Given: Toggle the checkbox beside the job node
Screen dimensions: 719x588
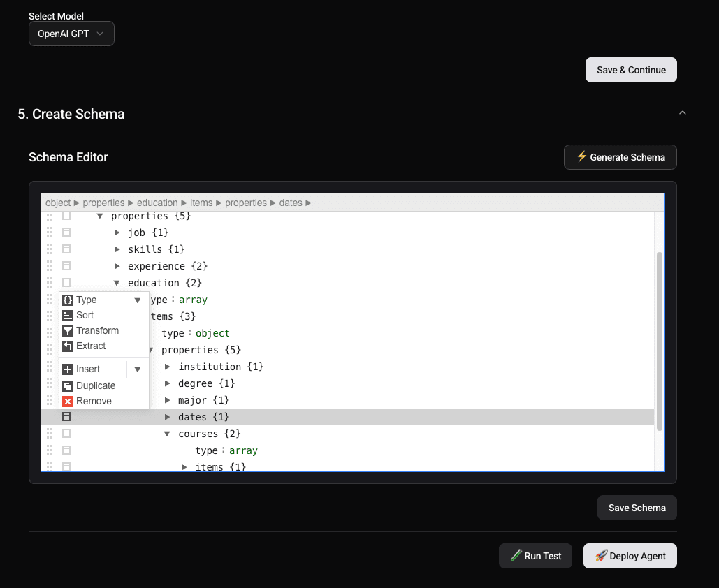Looking at the screenshot, I should pyautogui.click(x=66, y=232).
